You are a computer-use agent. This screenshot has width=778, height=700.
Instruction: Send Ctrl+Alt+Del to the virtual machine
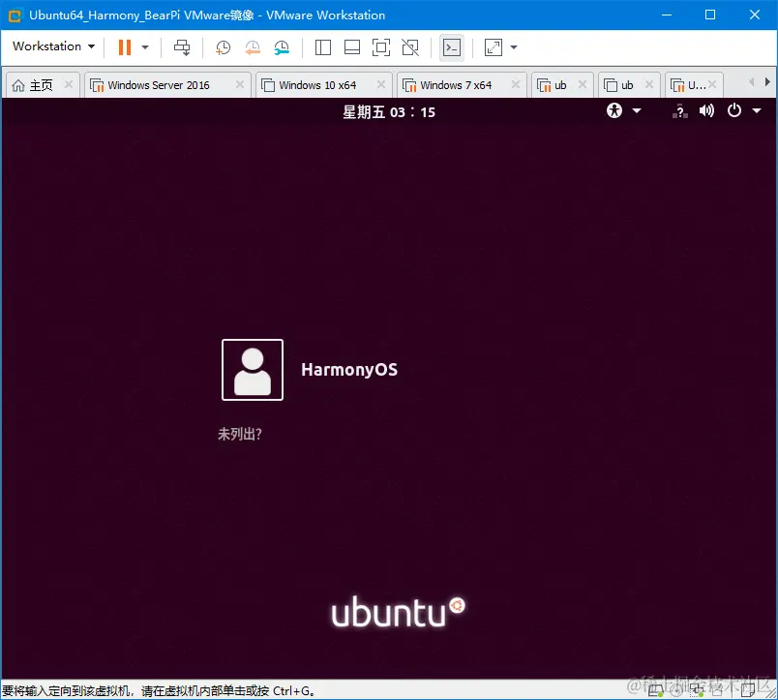(x=182, y=47)
